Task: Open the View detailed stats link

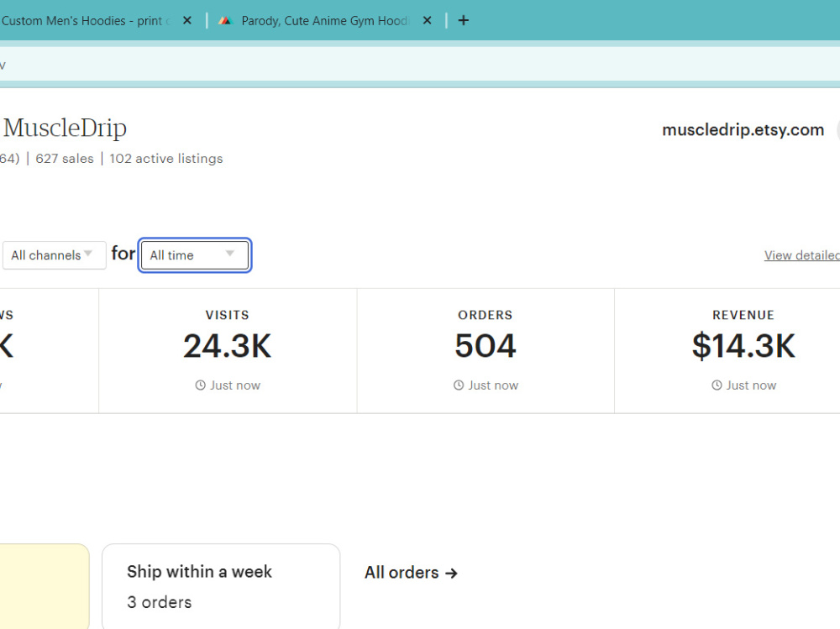Action: (802, 255)
